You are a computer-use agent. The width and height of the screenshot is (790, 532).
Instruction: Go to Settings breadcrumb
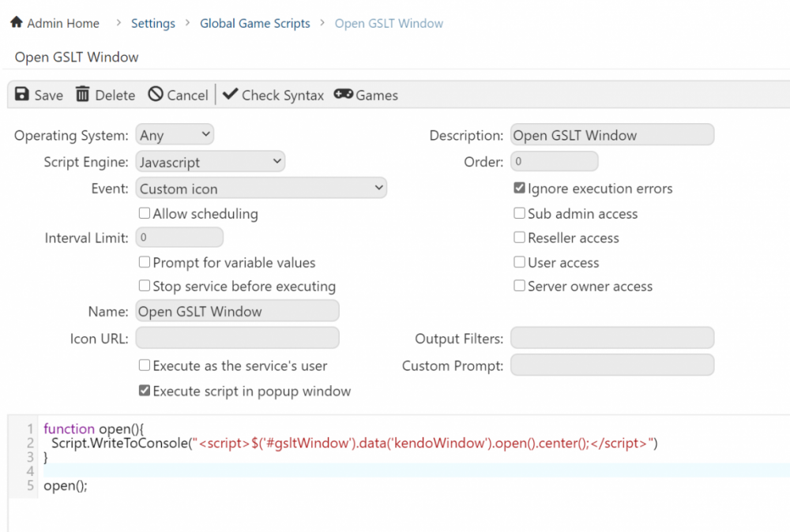point(153,23)
